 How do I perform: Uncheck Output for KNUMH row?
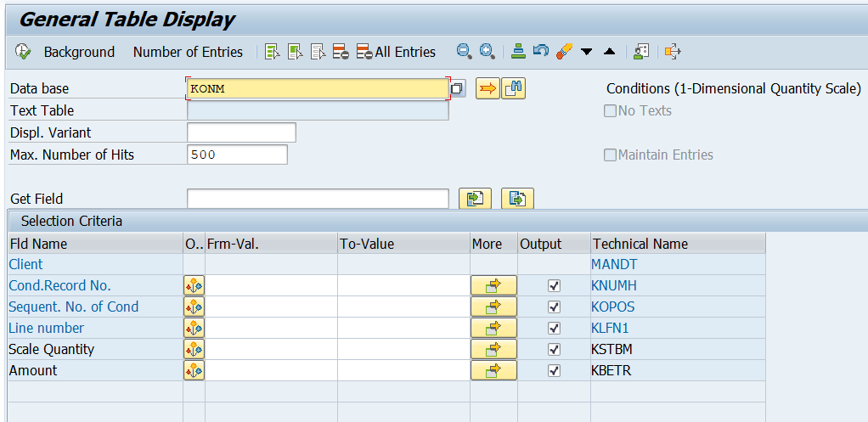coord(554,286)
